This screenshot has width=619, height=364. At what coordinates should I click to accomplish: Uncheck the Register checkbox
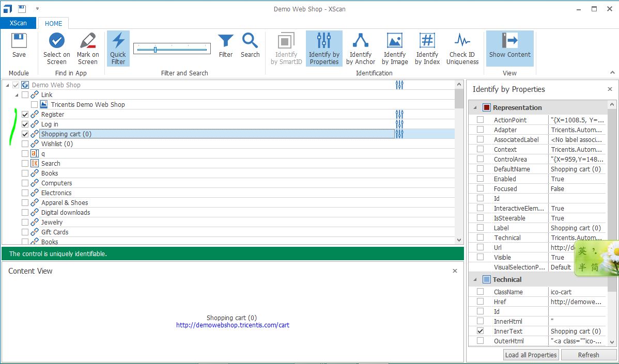[x=25, y=115]
